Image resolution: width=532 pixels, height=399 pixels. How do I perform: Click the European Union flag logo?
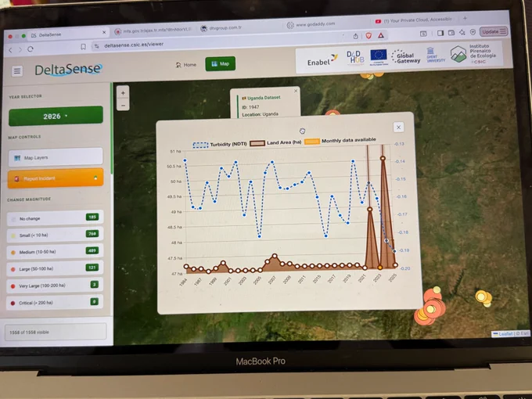click(x=379, y=56)
